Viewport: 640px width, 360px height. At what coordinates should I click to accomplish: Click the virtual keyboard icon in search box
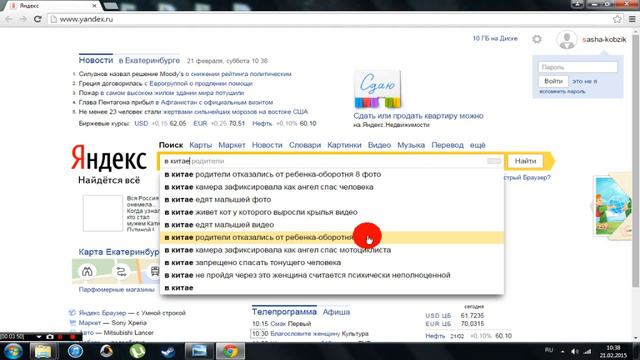coord(494,161)
